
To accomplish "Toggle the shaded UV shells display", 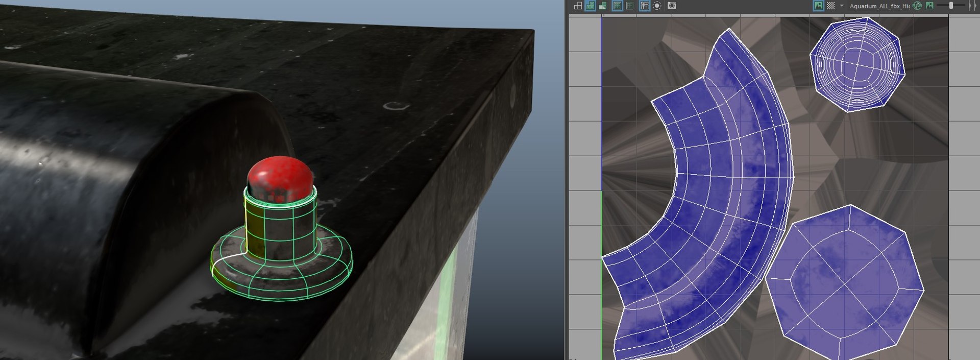I will pyautogui.click(x=590, y=6).
